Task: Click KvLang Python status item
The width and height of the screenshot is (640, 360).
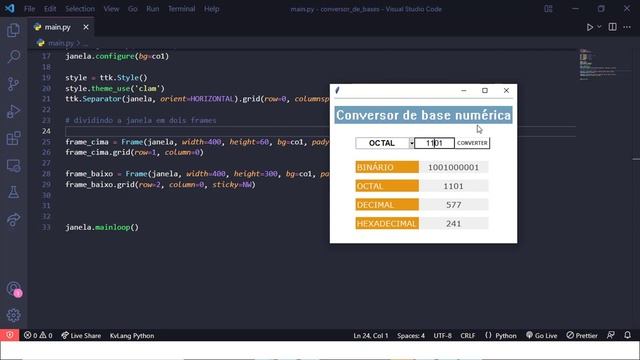Action: point(132,336)
